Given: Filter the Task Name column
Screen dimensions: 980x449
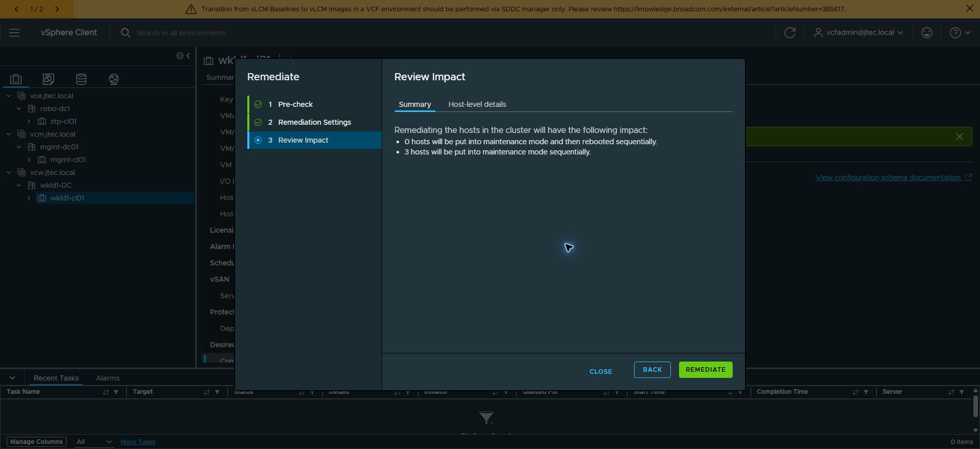Looking at the screenshot, I should pyautogui.click(x=116, y=392).
